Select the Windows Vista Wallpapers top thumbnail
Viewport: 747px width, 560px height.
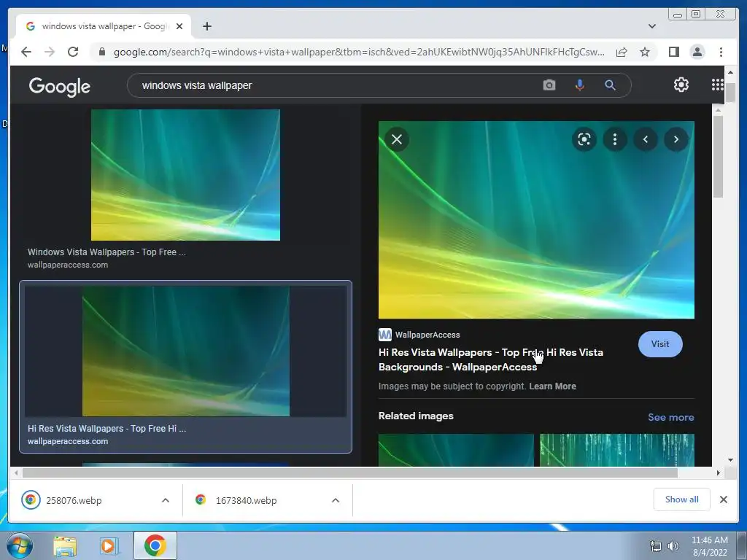pos(185,175)
